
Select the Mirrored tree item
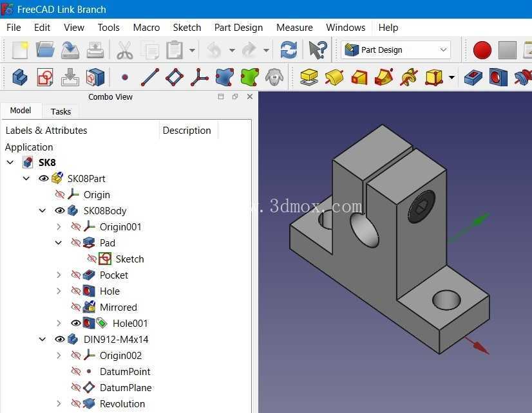point(119,307)
